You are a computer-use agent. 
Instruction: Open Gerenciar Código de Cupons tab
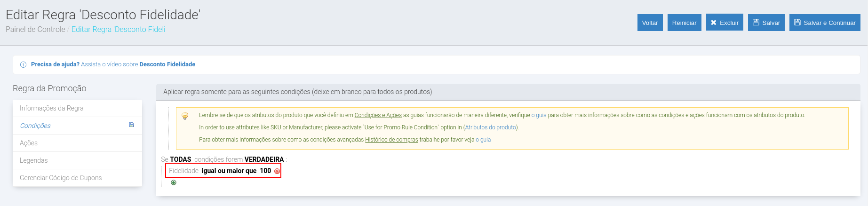(x=61, y=178)
